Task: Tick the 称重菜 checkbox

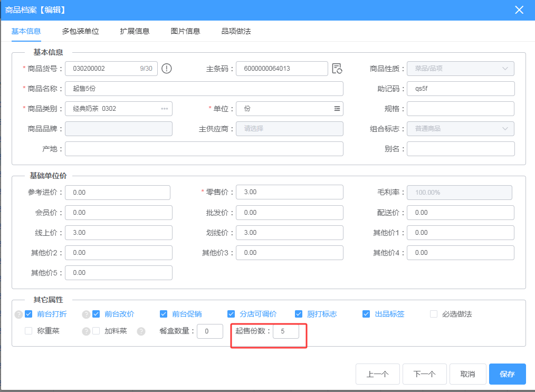Action: tap(28, 331)
